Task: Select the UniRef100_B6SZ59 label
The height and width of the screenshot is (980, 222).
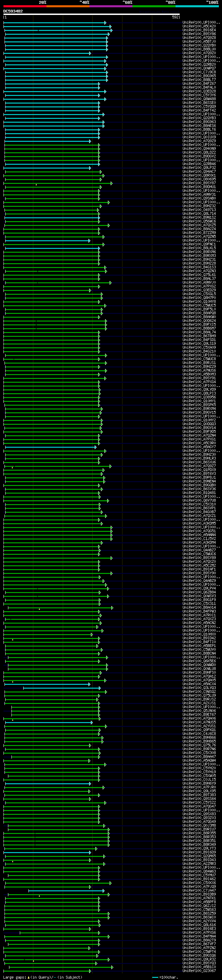Action: coord(199,913)
